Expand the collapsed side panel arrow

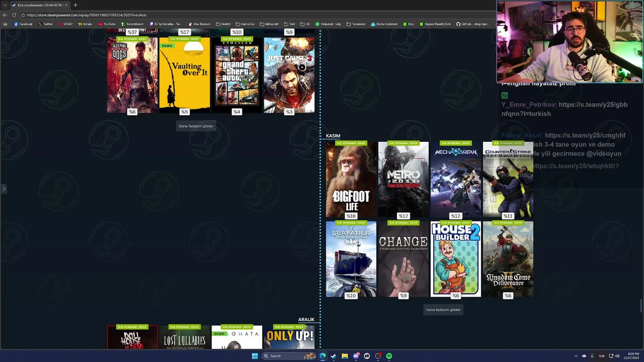click(x=4, y=189)
